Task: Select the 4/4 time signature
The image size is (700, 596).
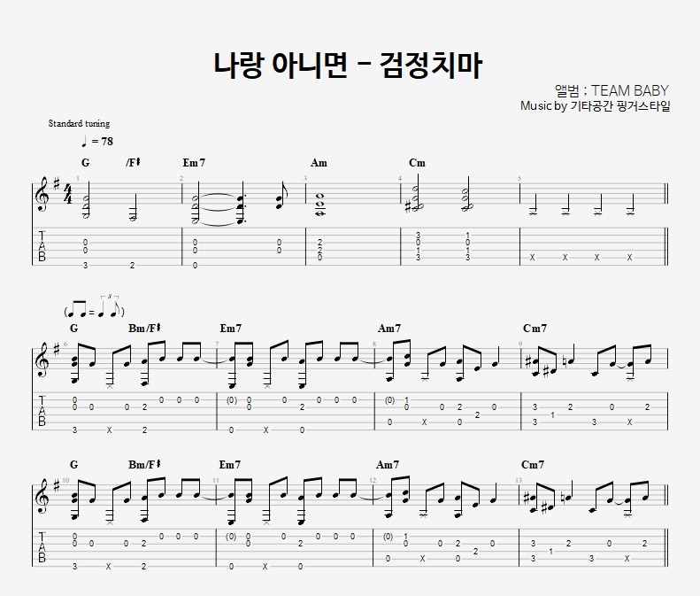Action: [x=68, y=194]
